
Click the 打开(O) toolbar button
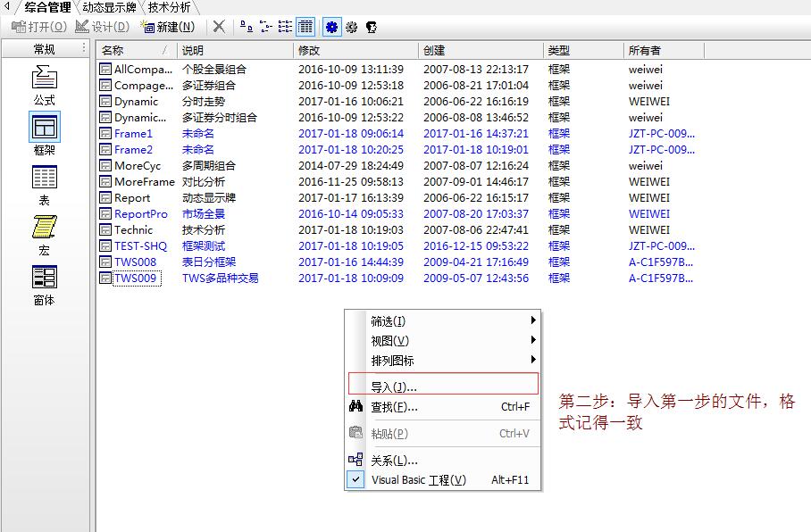click(x=40, y=27)
